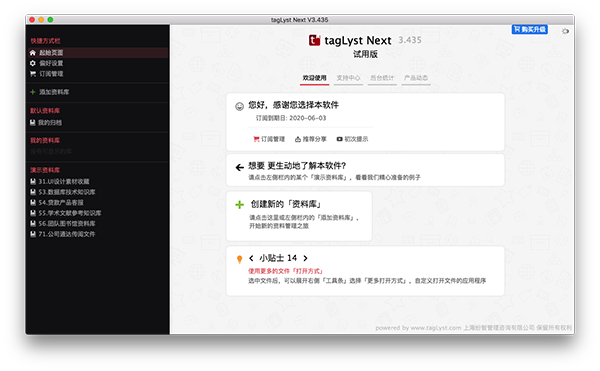Show next tip with right chevron
The image size is (600, 371).
[x=305, y=258]
